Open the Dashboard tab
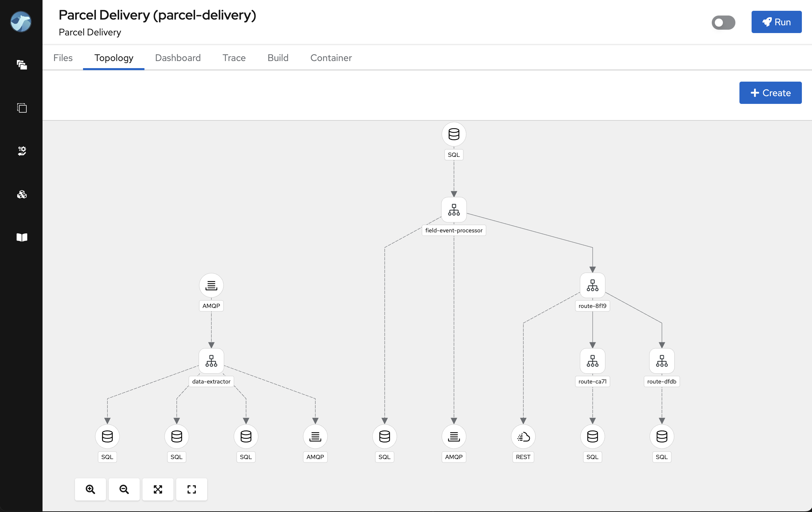Screen dimensions: 812x512 coord(178,58)
